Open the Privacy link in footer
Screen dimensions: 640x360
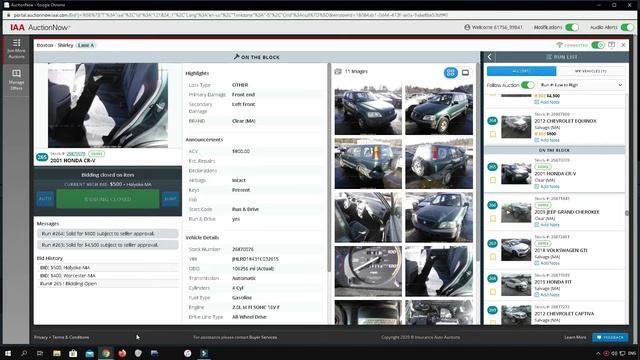point(41,337)
